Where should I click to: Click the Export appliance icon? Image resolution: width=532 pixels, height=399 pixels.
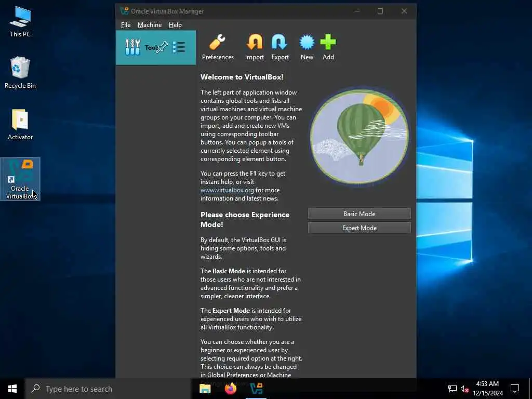click(x=280, y=47)
